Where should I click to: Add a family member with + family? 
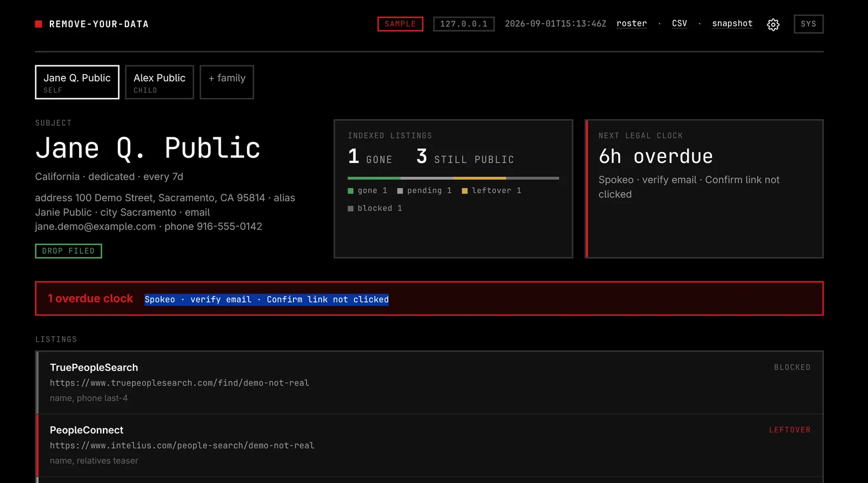(227, 83)
